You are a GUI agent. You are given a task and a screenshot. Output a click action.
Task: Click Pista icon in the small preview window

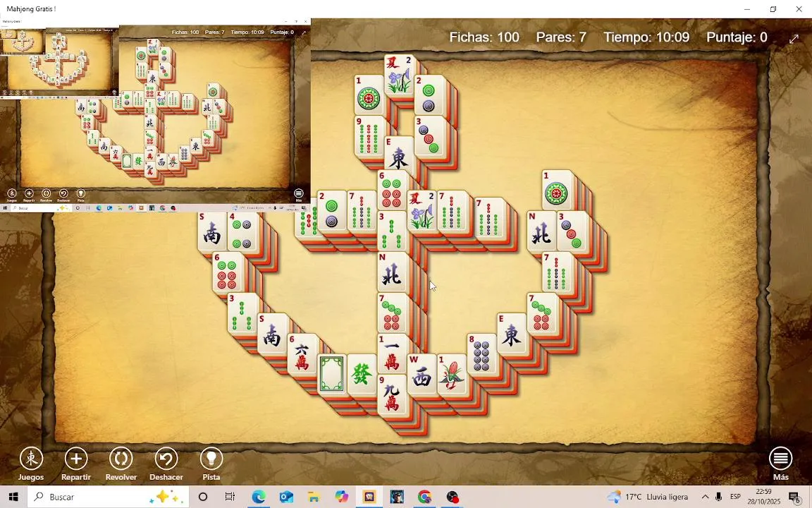81,195
